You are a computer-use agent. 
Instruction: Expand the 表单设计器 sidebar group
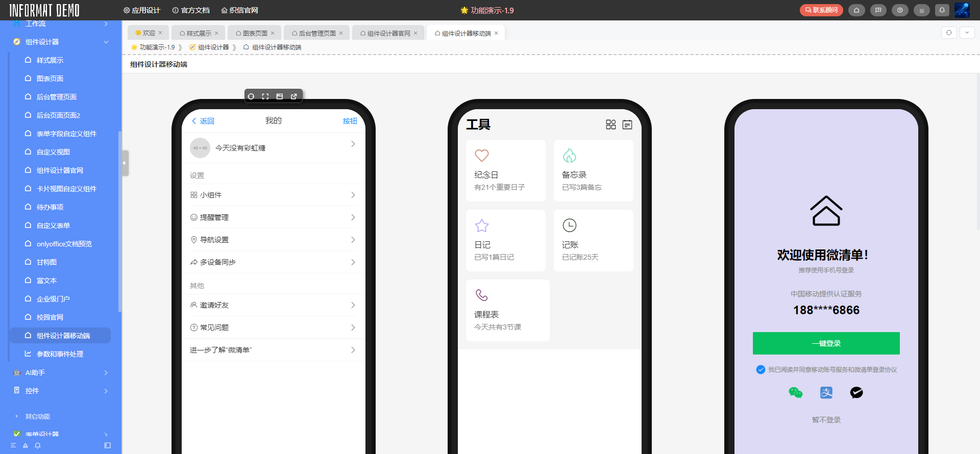click(x=106, y=435)
